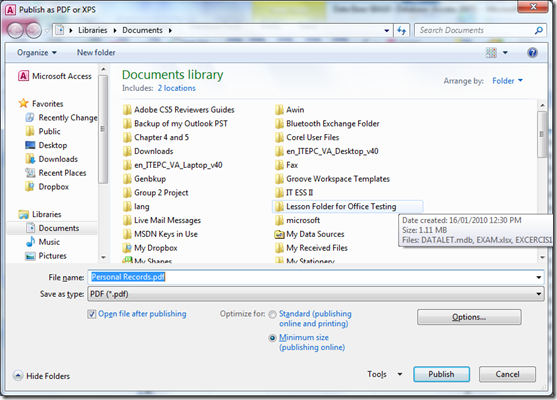Click the search magnifier icon
This screenshot has width=557, height=400.
point(539,31)
